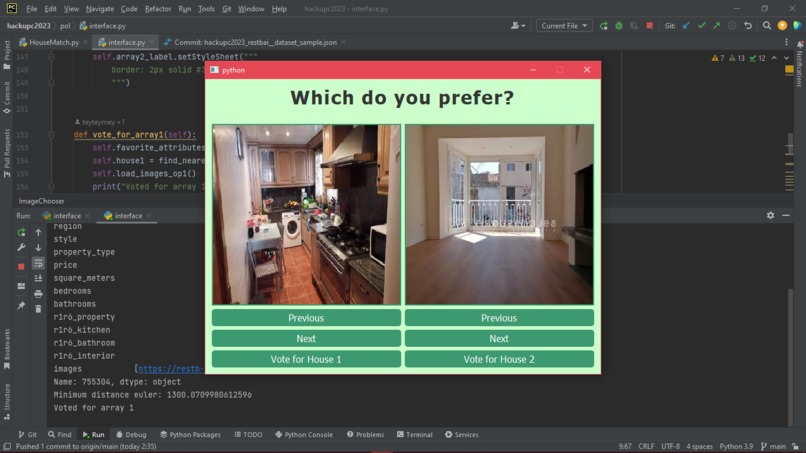
Task: Rerun the interface script in the Run panel
Action: 21,233
